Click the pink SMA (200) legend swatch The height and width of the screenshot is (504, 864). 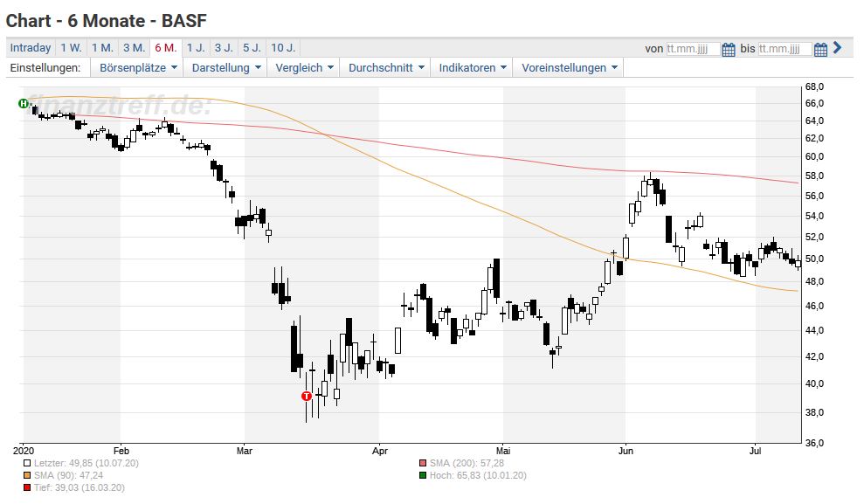pos(423,463)
